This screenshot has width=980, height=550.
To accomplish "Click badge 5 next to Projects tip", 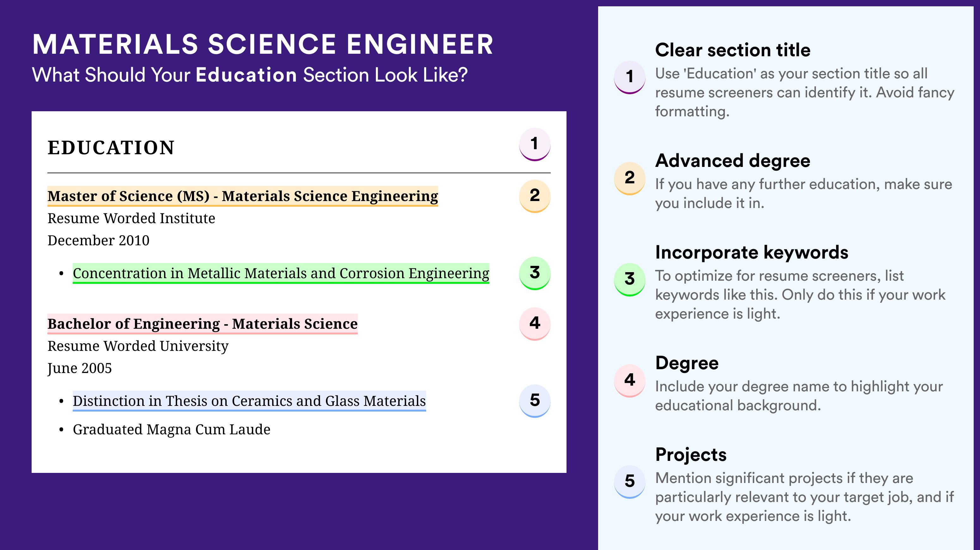I will [630, 482].
